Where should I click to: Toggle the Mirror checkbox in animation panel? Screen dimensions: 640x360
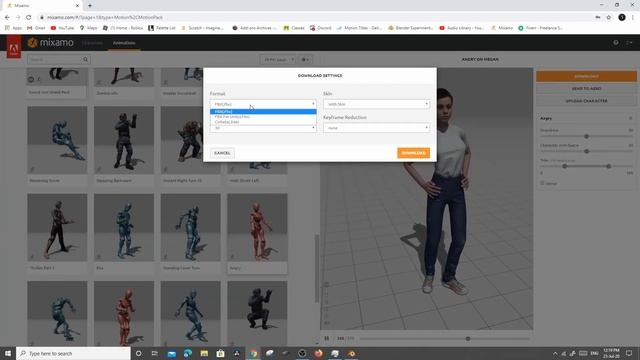[x=542, y=183]
